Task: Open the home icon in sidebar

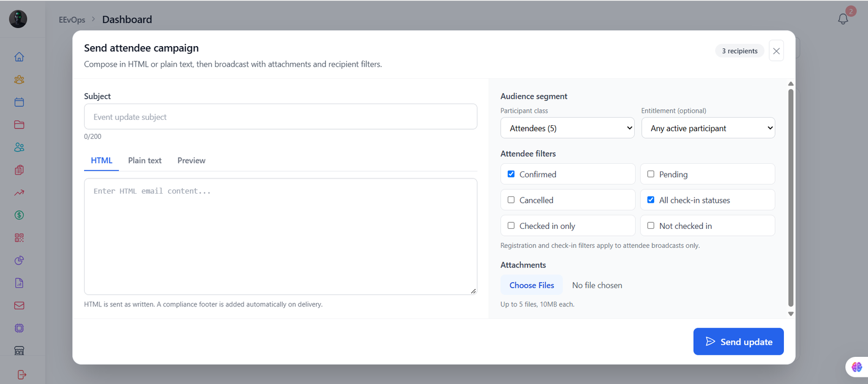Action: 19,57
